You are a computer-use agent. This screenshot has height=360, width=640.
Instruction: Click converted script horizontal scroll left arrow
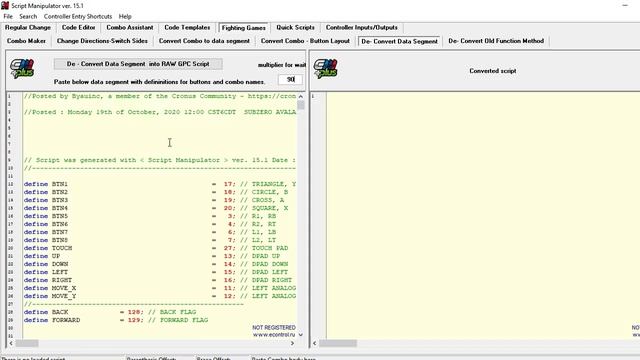314,343
